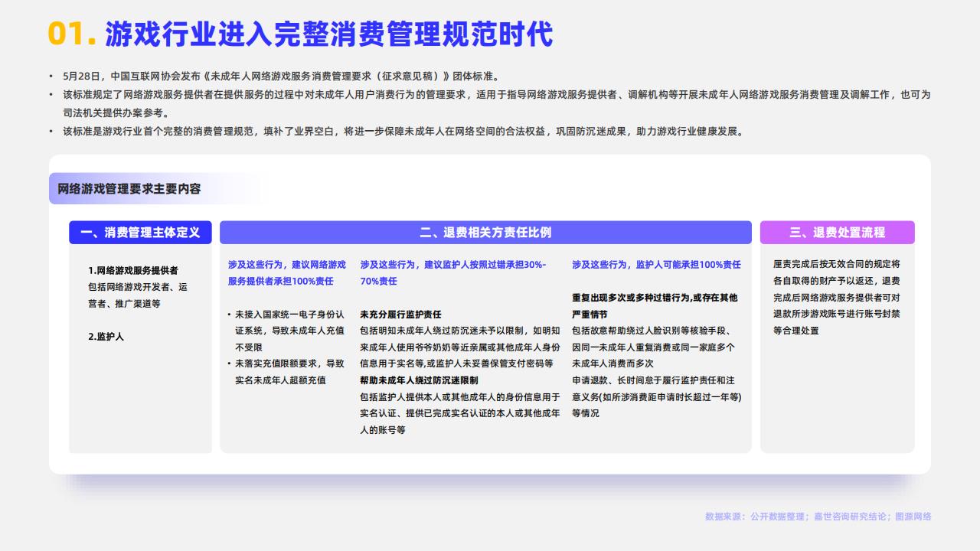
Task: Select the "二、退费相关方责任比例" purple header
Action: tap(485, 233)
